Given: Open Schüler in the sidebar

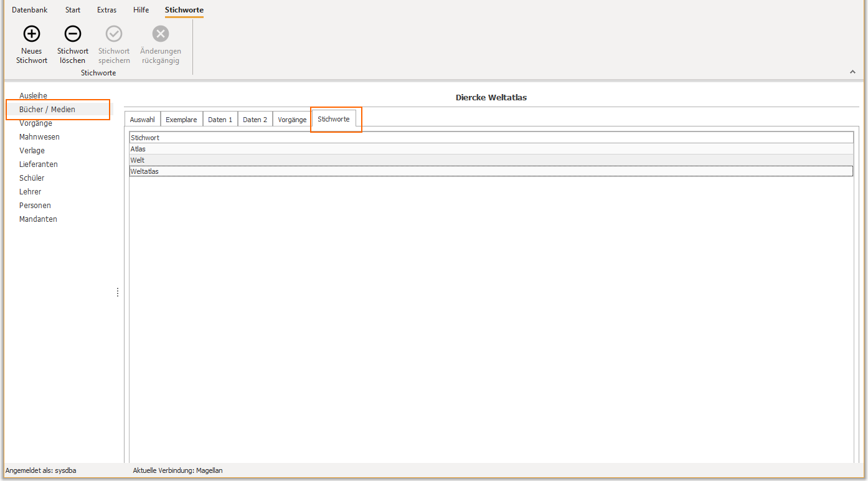Looking at the screenshot, I should pyautogui.click(x=32, y=178).
